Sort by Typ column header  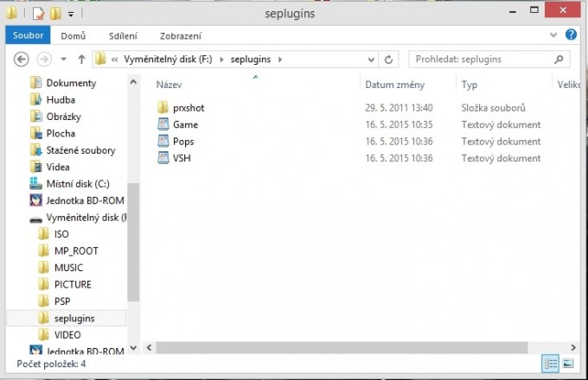[470, 85]
